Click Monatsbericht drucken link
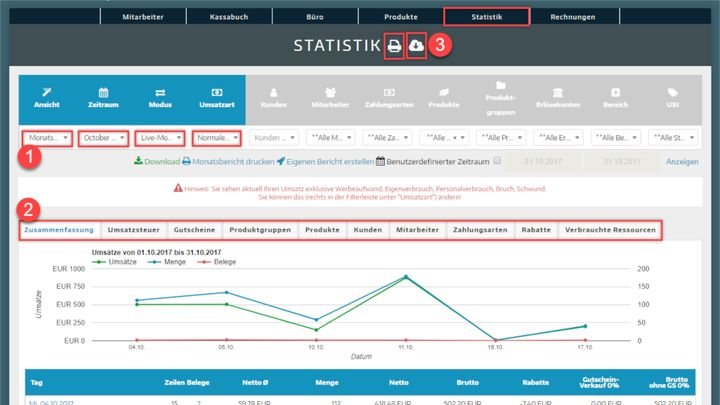The height and width of the screenshot is (405, 720). (x=228, y=161)
